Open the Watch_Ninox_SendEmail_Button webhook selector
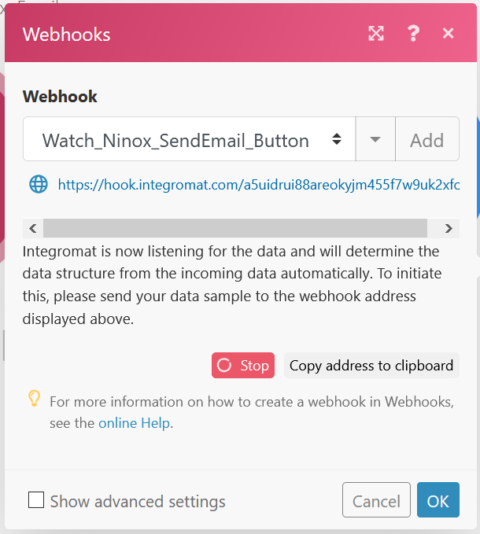 pyautogui.click(x=189, y=139)
